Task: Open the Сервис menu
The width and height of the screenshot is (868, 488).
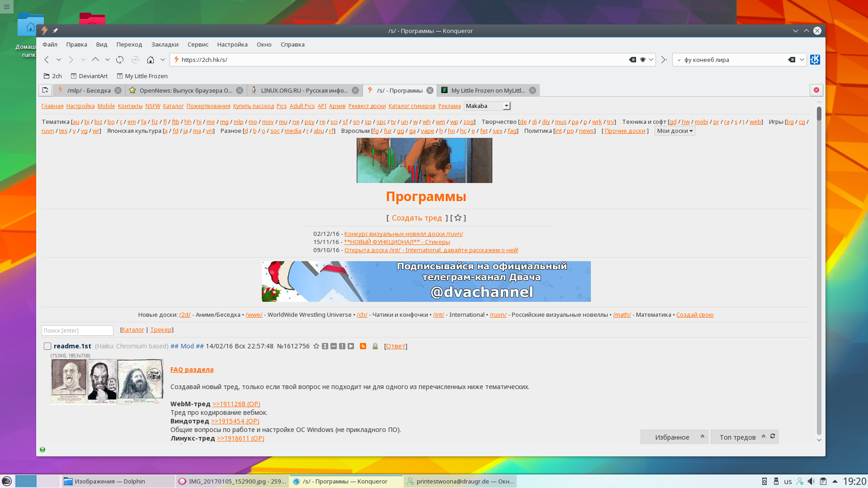Action: (x=198, y=44)
